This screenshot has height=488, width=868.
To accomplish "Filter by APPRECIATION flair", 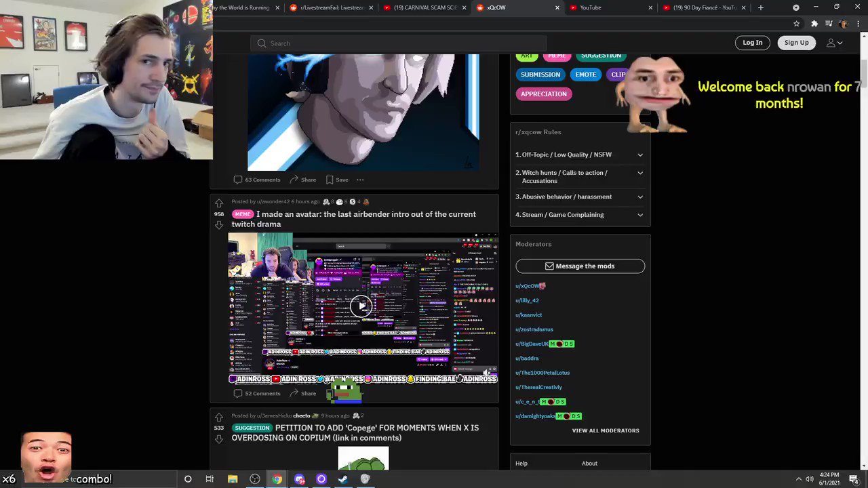I will tap(544, 94).
